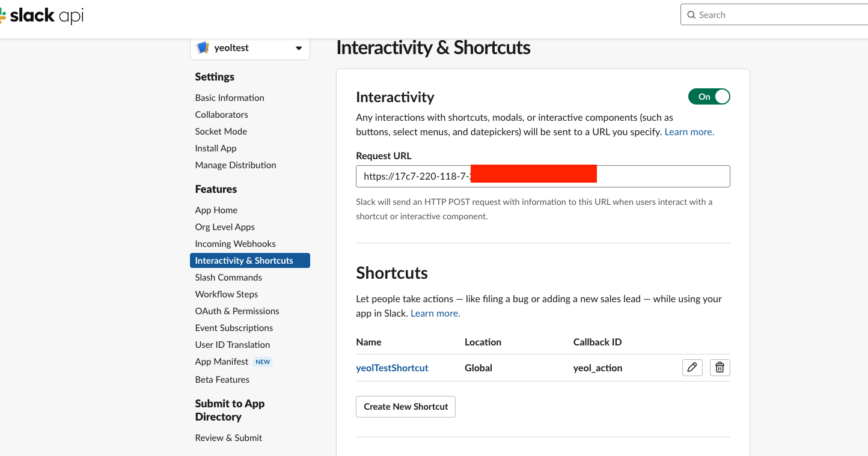Viewport: 868px width, 456px height.
Task: Open Event Subscriptions
Action: click(x=234, y=328)
